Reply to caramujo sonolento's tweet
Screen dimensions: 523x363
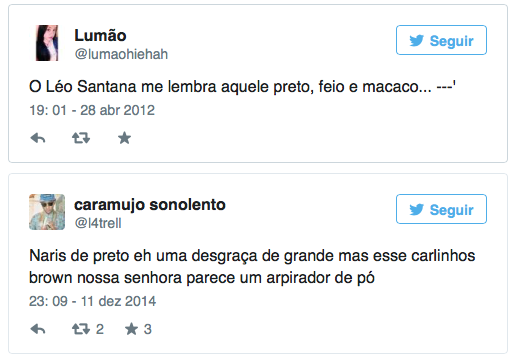pyautogui.click(x=38, y=329)
